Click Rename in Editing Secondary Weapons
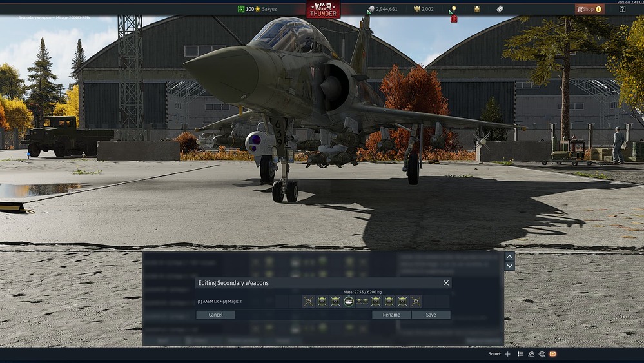The height and width of the screenshot is (363, 644). click(391, 315)
